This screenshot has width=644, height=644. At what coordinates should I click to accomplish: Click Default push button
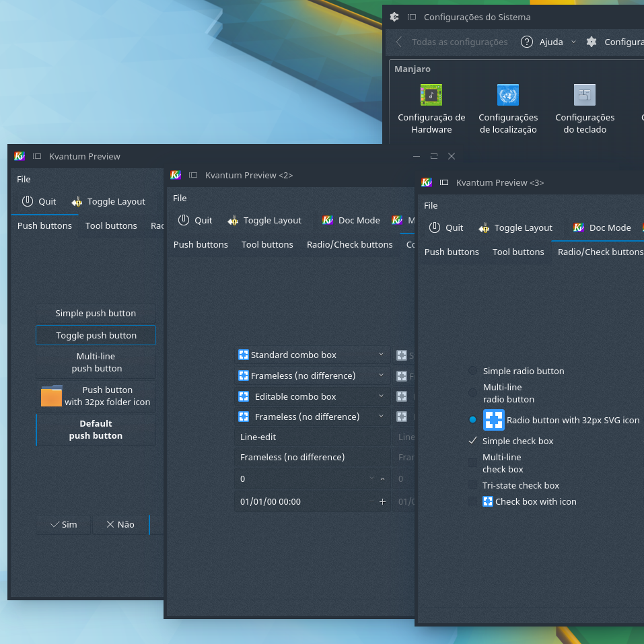click(96, 429)
